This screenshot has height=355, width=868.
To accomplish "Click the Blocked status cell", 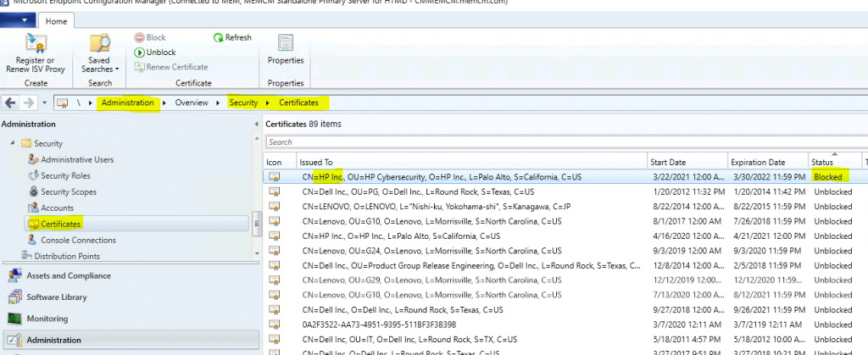I will coord(827,177).
